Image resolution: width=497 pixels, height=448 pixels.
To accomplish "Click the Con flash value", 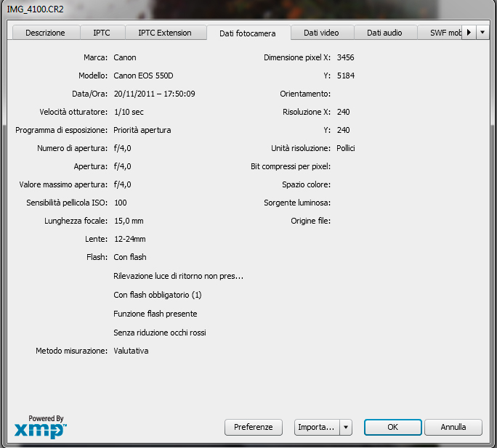I will pos(130,257).
